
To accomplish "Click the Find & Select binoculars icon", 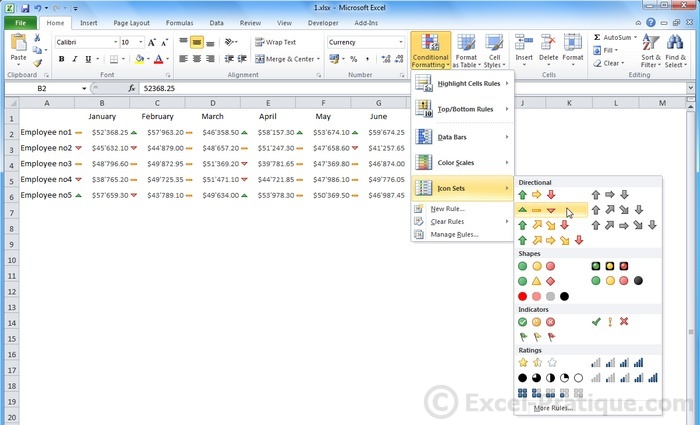I will coord(675,43).
